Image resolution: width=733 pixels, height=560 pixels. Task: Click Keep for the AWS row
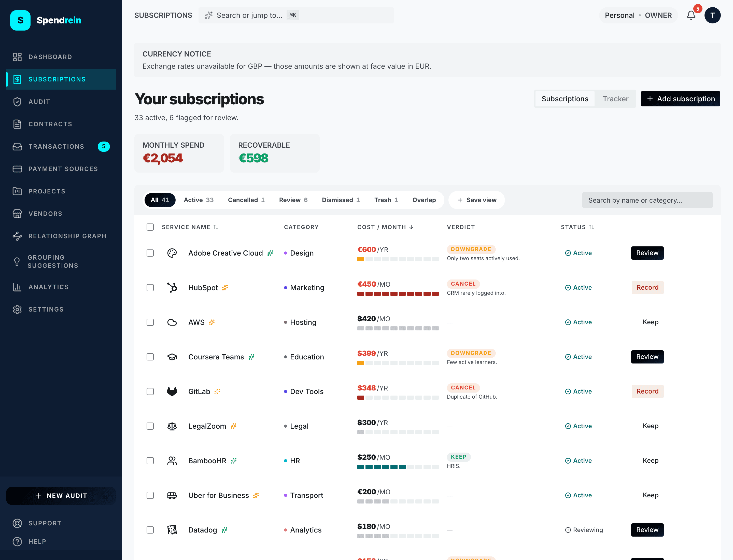[x=650, y=322]
